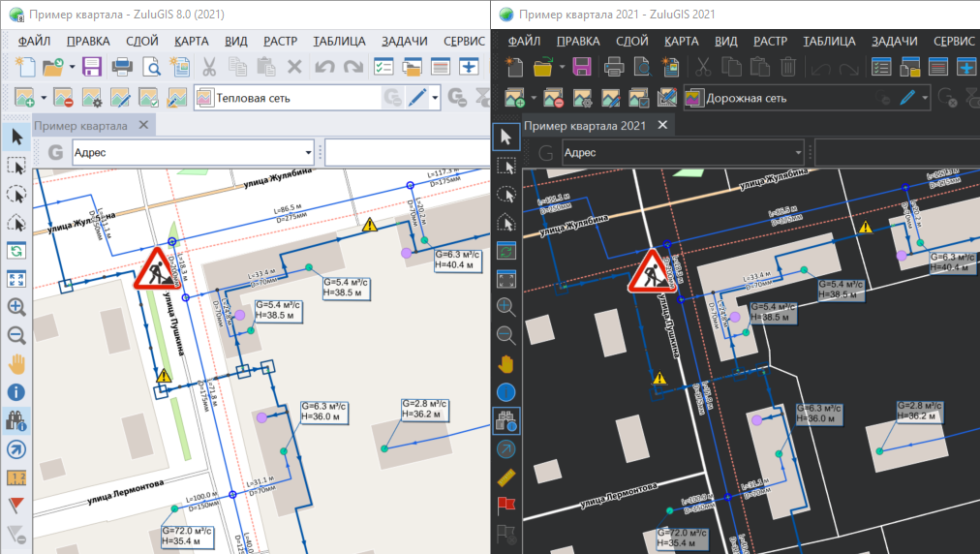Switch to the Пример квартала tab in the light window
This screenshot has width=980, height=554.
[x=81, y=126]
